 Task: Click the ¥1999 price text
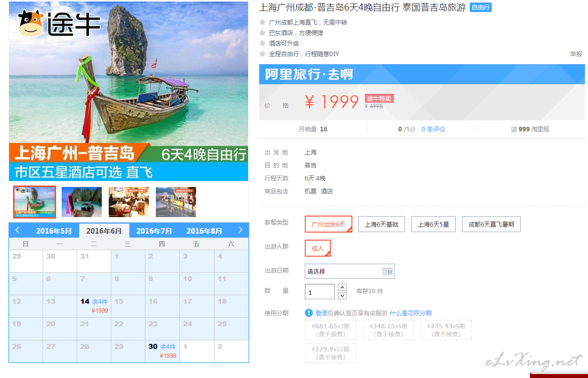pyautogui.click(x=331, y=102)
